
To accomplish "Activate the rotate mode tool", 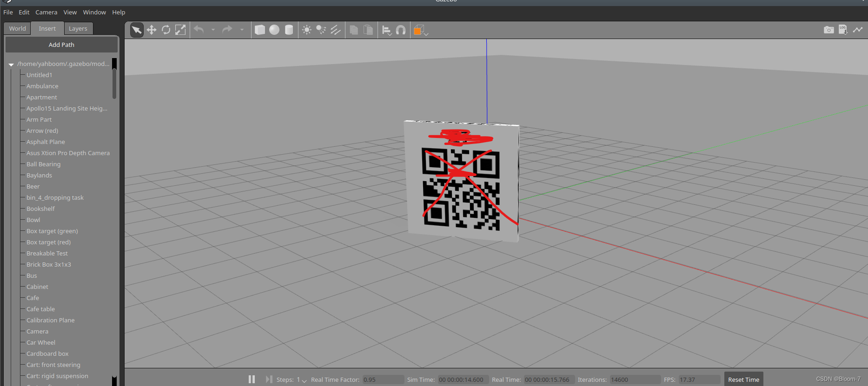I will [166, 30].
